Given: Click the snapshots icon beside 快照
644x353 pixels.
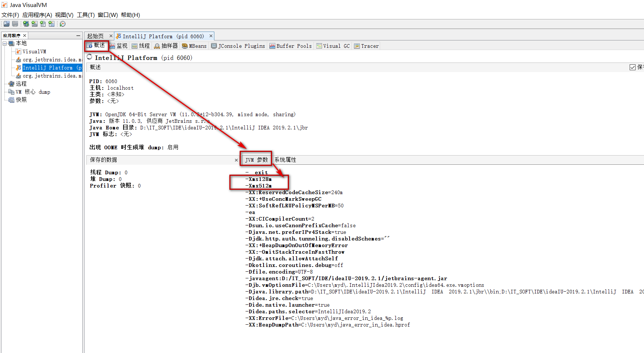Looking at the screenshot, I should click(x=11, y=100).
